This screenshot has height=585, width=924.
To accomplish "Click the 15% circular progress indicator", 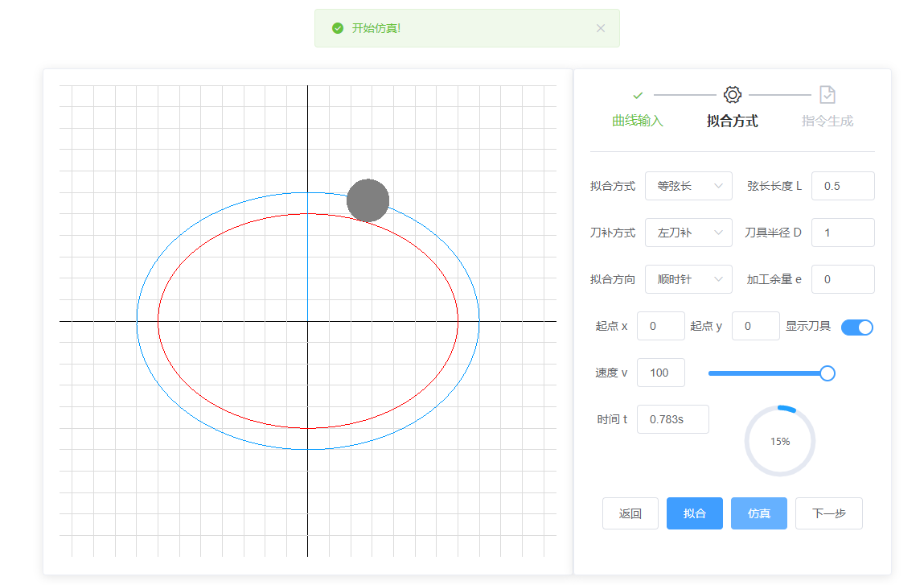I will (779, 441).
